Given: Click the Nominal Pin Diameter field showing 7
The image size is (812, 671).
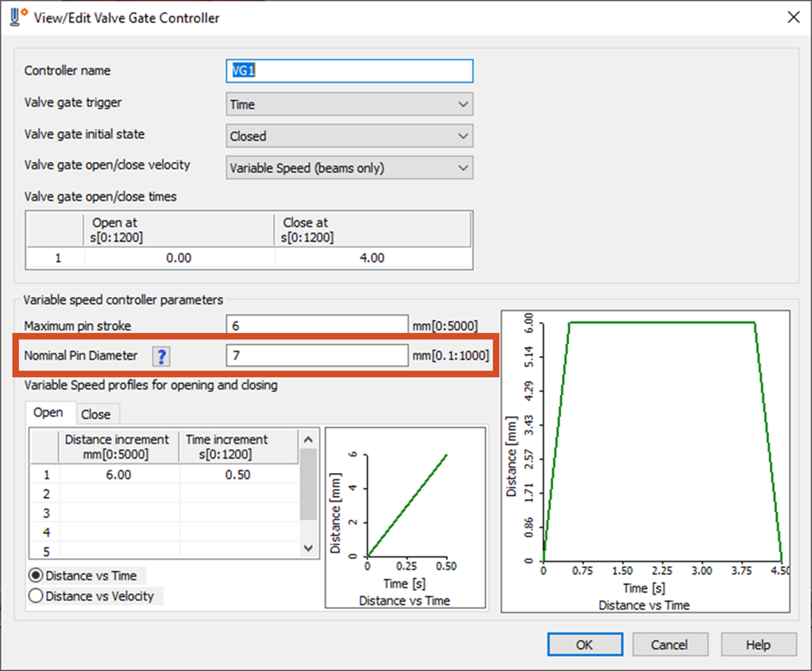Looking at the screenshot, I should pos(316,355).
